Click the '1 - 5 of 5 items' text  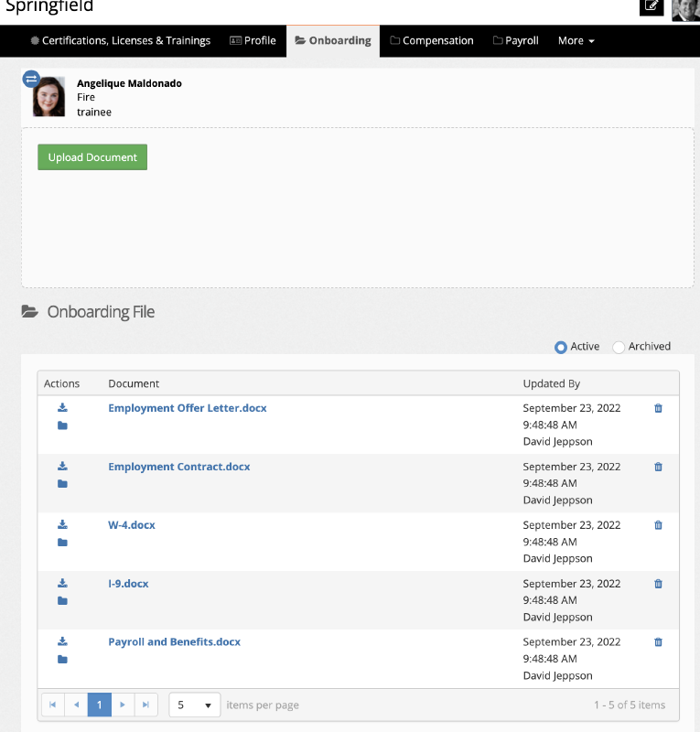pyautogui.click(x=630, y=705)
